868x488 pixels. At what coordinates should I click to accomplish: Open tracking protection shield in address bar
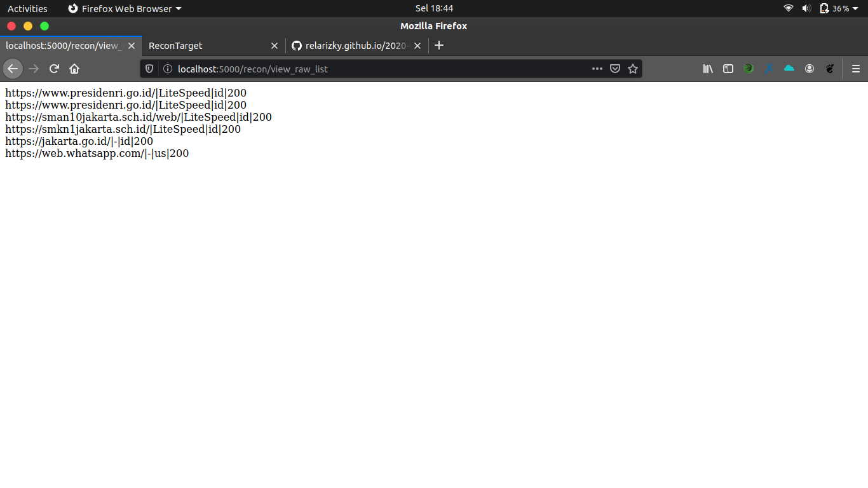(150, 69)
